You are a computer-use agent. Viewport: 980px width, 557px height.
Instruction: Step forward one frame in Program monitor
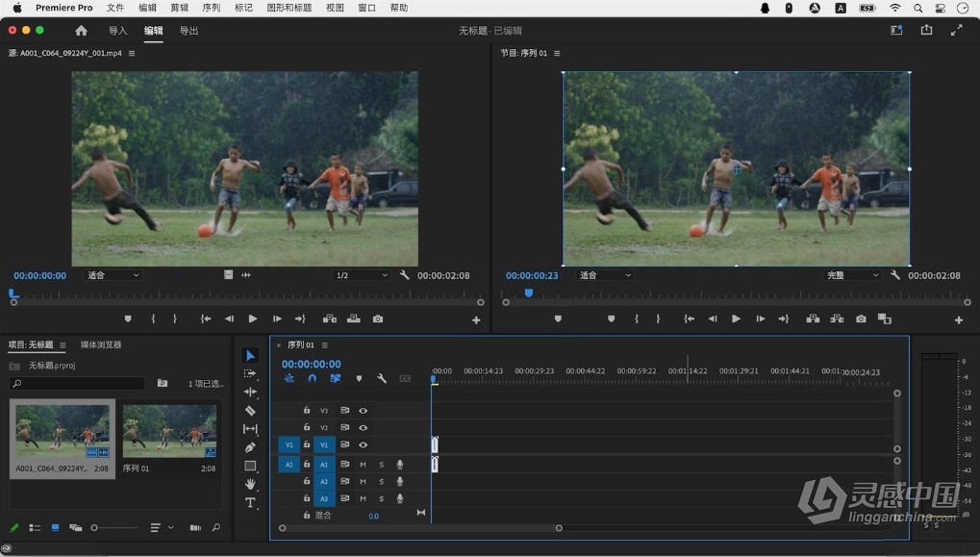[760, 318]
